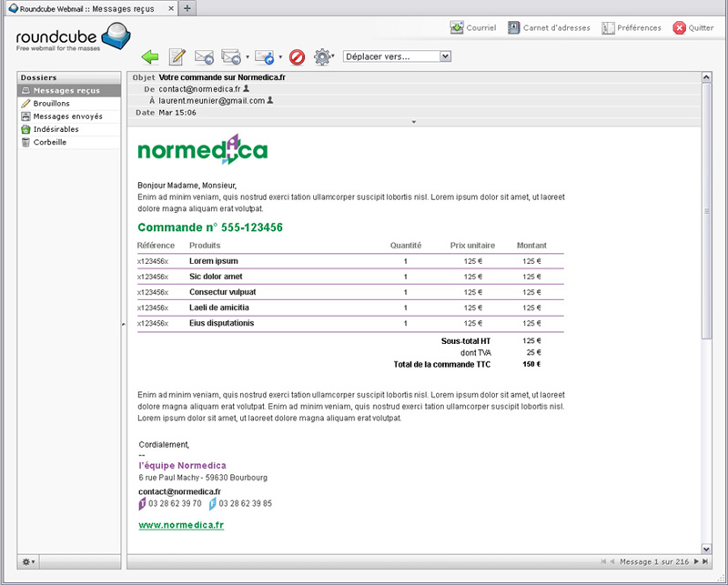Viewport: 728px width, 585px height.
Task: Click scrollbar up arrow
Action: click(706, 77)
